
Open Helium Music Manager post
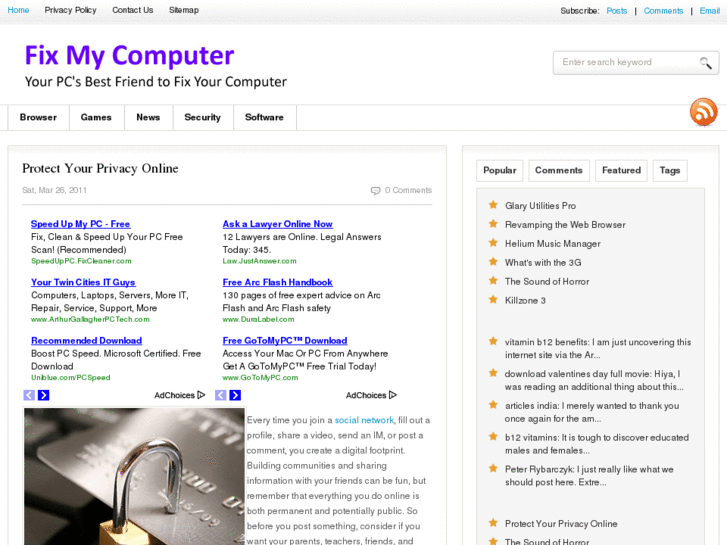[553, 244]
